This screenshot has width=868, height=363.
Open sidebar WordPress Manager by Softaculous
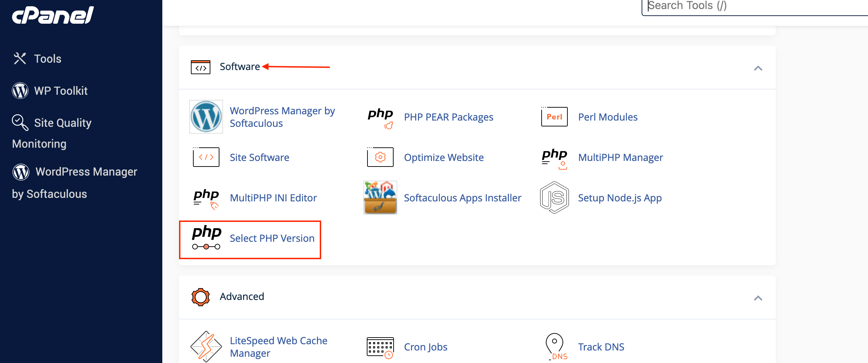tap(75, 183)
